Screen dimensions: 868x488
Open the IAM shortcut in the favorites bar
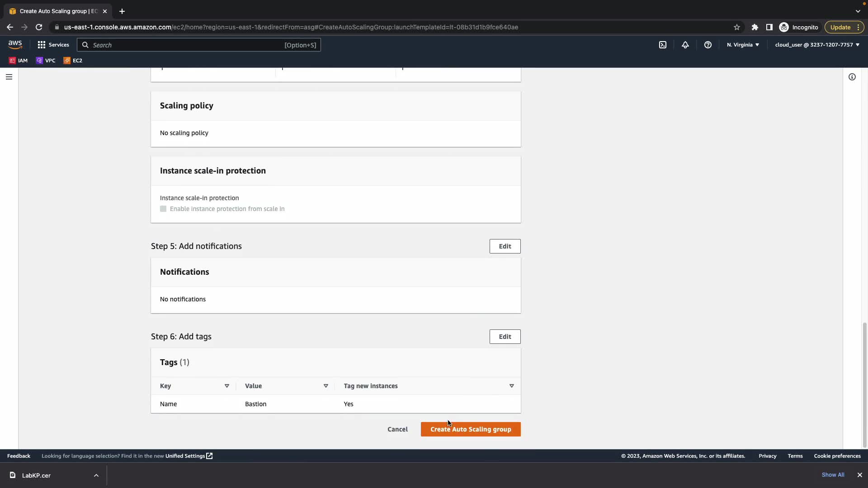(x=18, y=61)
